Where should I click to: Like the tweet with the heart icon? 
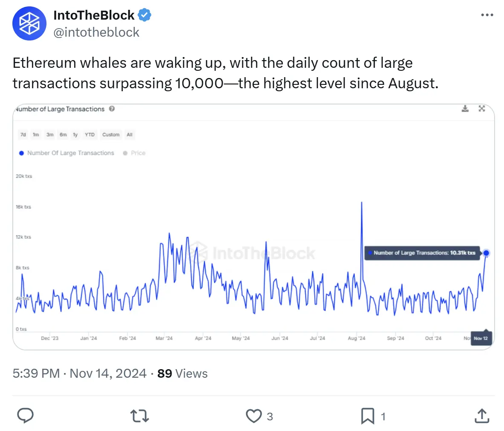tap(253, 416)
